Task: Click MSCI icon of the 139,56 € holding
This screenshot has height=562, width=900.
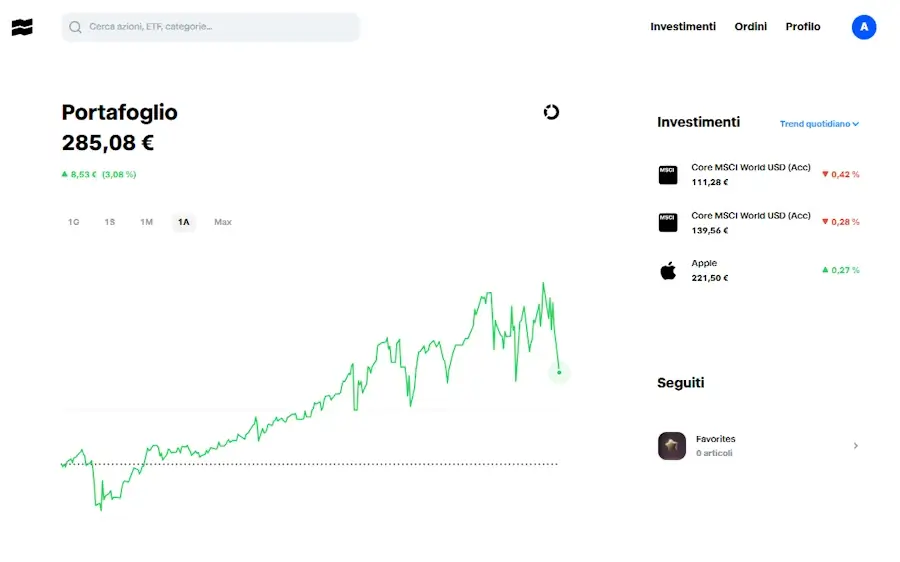Action: click(x=668, y=222)
